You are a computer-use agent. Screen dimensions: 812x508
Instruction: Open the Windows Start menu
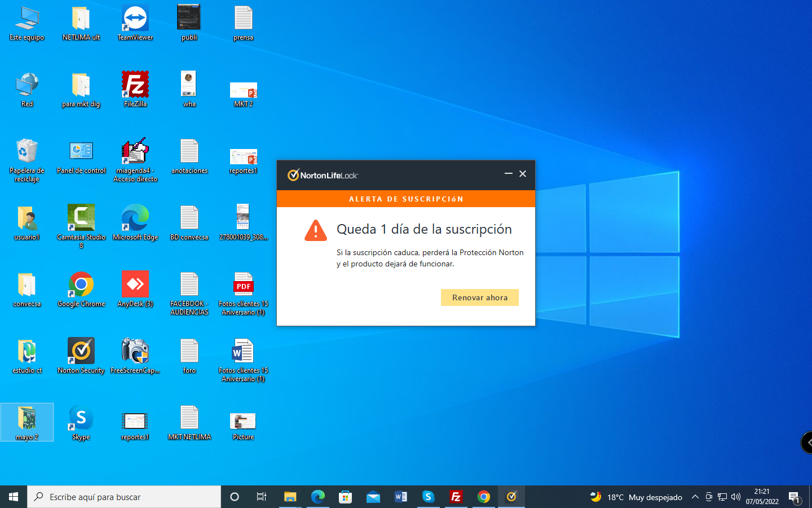pyautogui.click(x=14, y=497)
